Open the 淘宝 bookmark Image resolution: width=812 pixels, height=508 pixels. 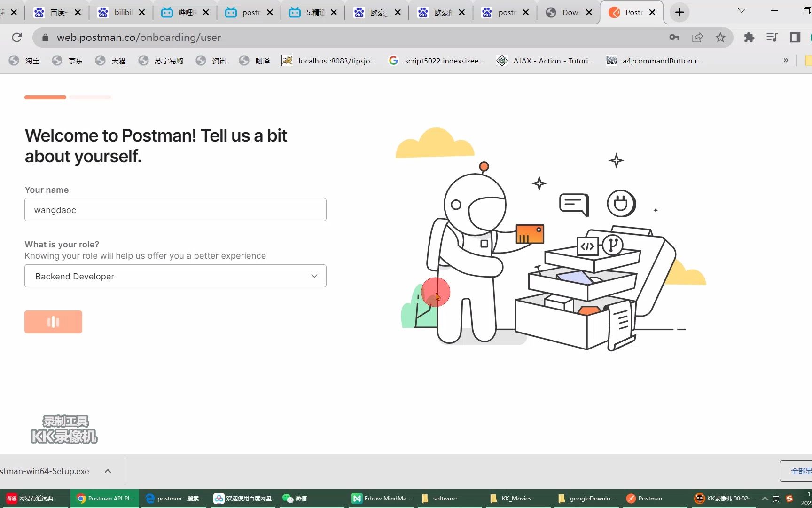pyautogui.click(x=24, y=61)
